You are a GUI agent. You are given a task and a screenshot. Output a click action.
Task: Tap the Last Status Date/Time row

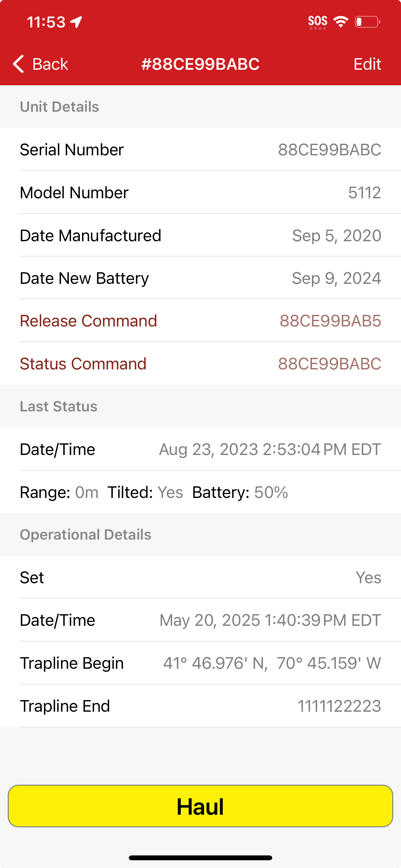click(x=200, y=449)
